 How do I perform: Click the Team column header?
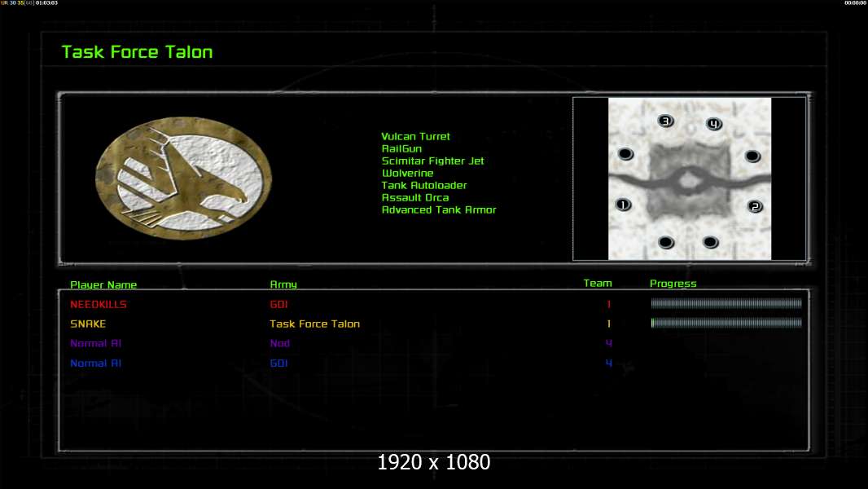click(x=598, y=284)
